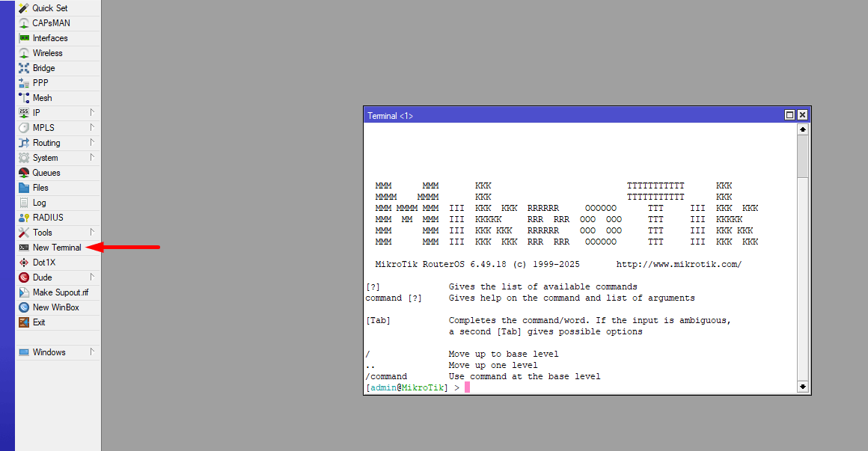Image resolution: width=868 pixels, height=451 pixels.
Task: Click the MPLS circle icon
Action: [24, 128]
